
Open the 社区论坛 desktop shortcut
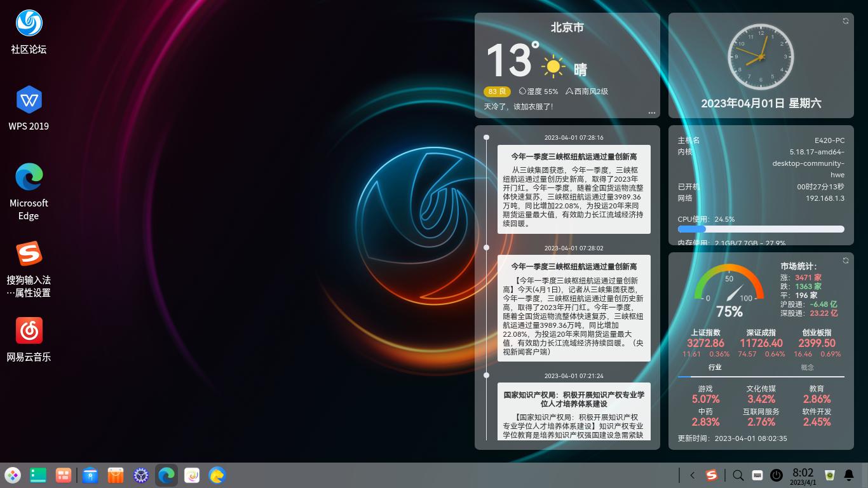point(29,24)
